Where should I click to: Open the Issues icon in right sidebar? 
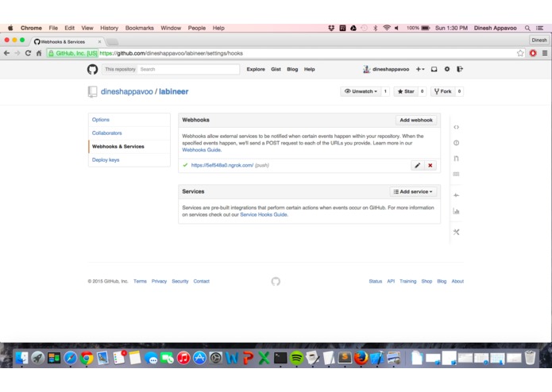click(x=456, y=143)
